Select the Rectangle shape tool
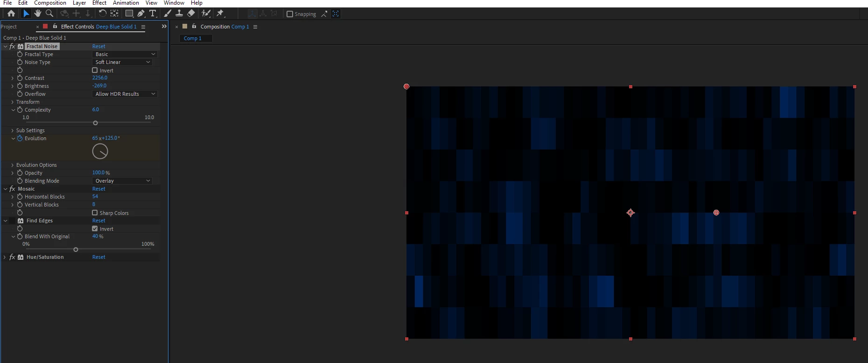868x363 pixels. [129, 14]
